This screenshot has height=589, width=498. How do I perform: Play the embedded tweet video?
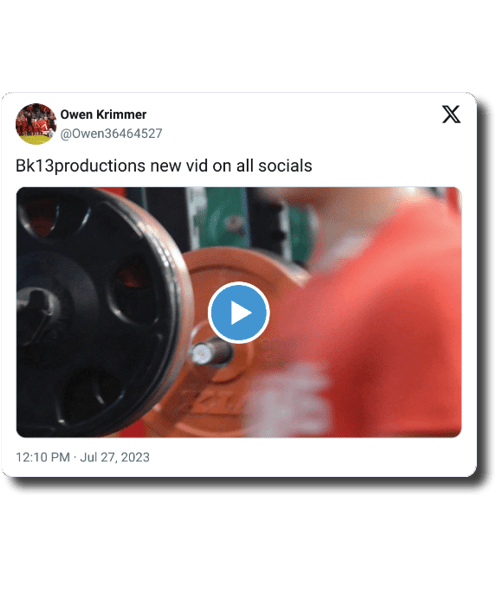(238, 313)
